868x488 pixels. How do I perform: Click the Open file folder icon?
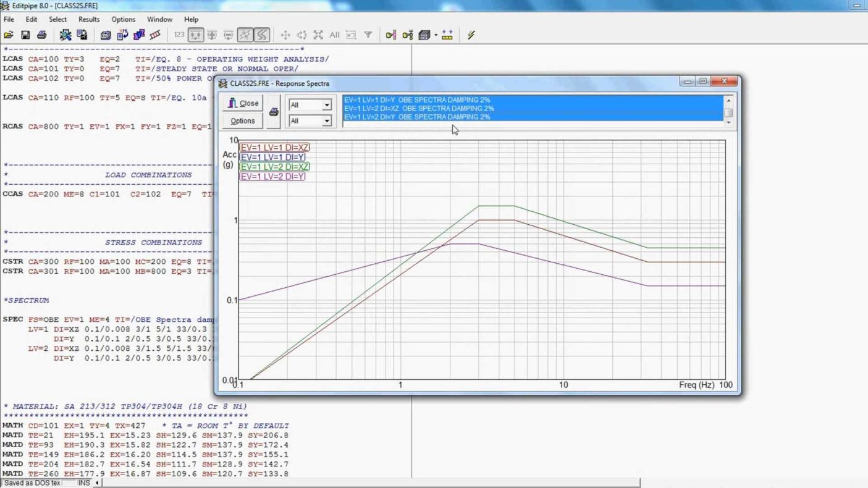(x=9, y=35)
